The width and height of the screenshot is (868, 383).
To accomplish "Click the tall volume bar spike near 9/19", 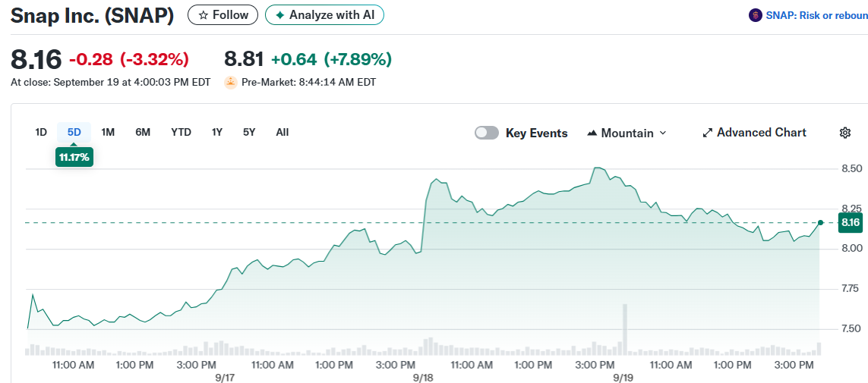I will point(624,329).
